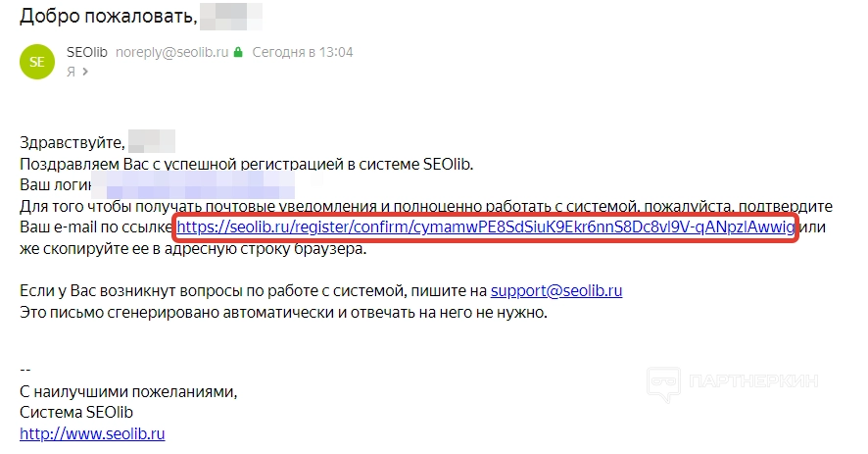Screen dimensions: 868x454
Task: Click the Partnerkin watermark logo icon
Action: [x=666, y=382]
